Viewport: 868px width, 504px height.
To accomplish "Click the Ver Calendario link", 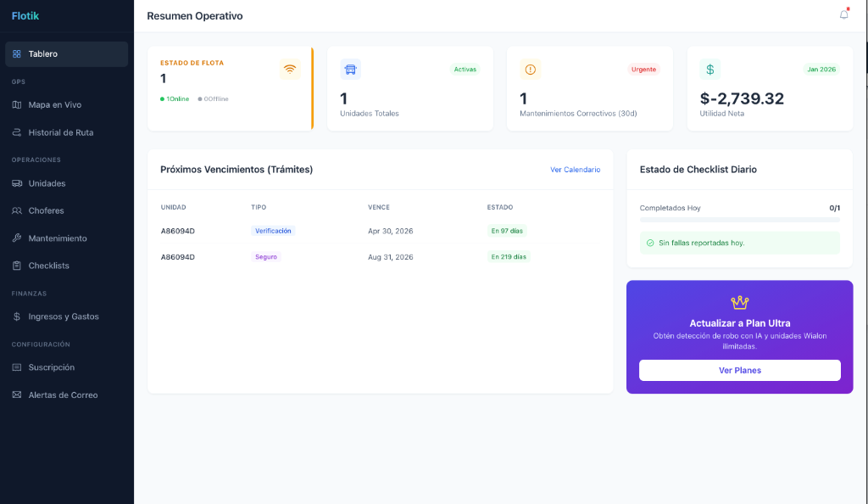I will coord(575,170).
